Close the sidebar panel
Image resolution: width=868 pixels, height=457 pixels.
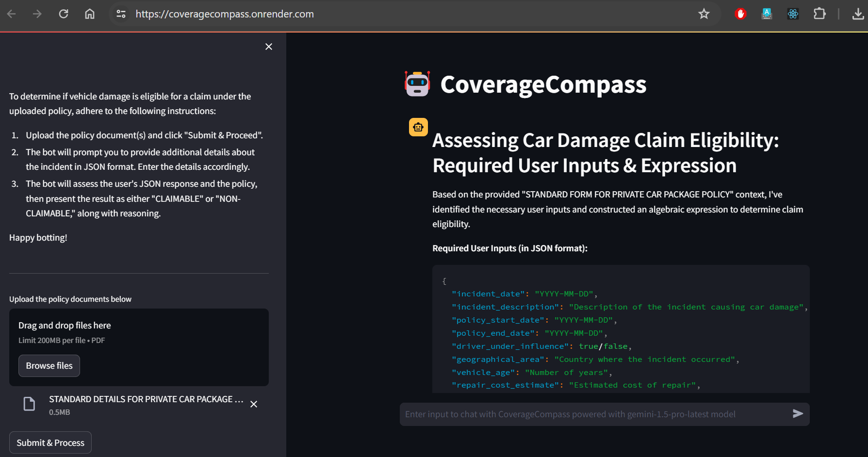pyautogui.click(x=269, y=47)
